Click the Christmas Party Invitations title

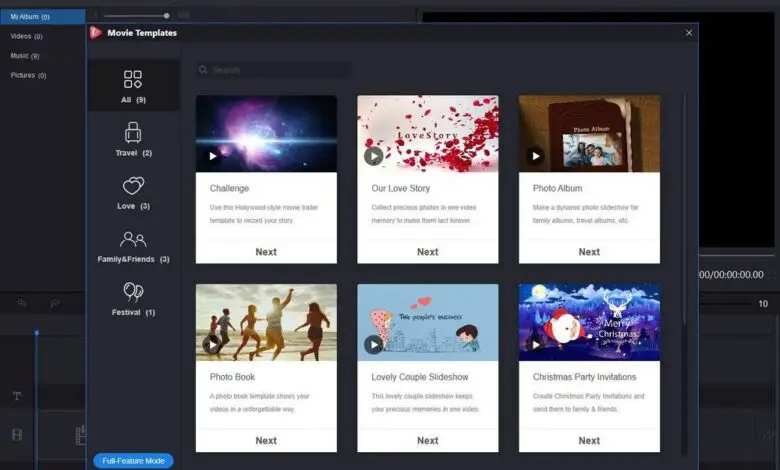click(585, 377)
